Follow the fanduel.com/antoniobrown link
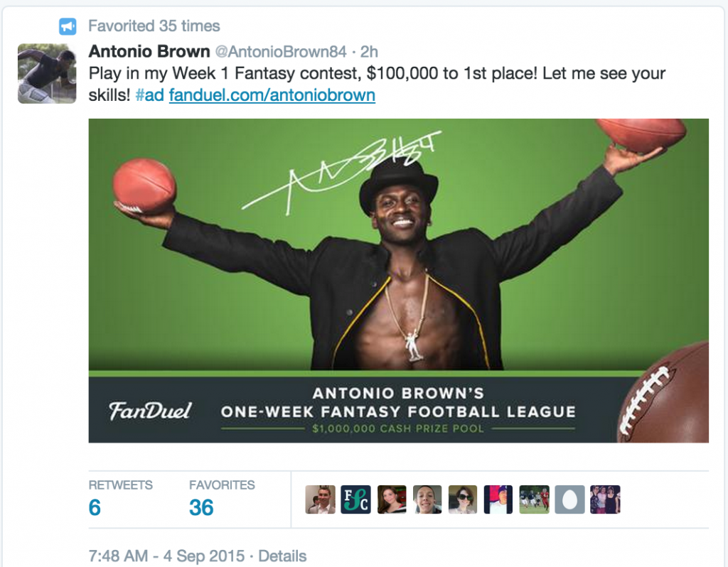The image size is (728, 567). [x=272, y=95]
